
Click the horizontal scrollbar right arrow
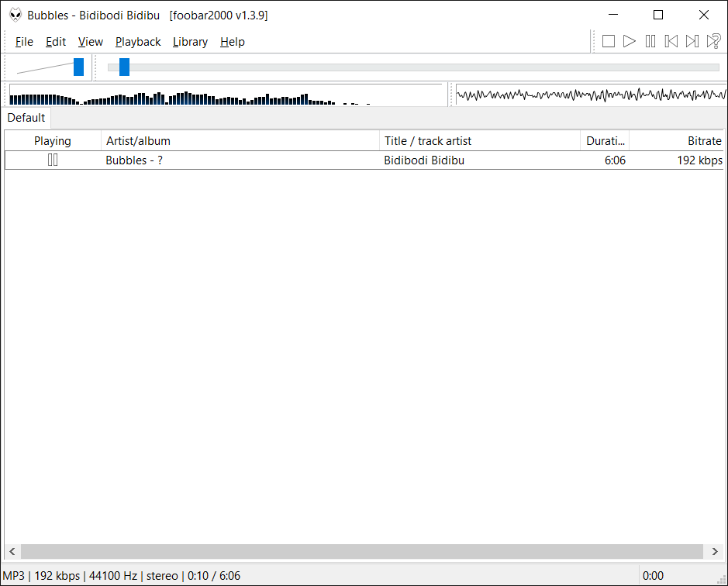pos(715,551)
